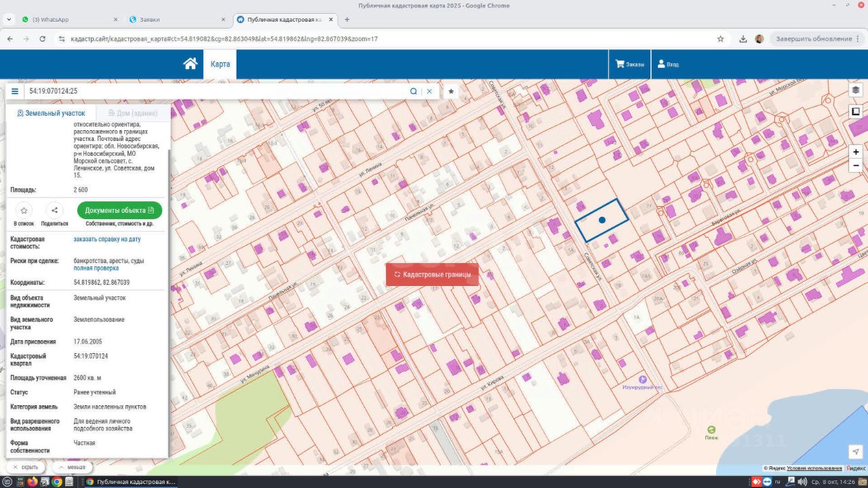Zoom out on the map
868x488 pixels.
coord(856,165)
